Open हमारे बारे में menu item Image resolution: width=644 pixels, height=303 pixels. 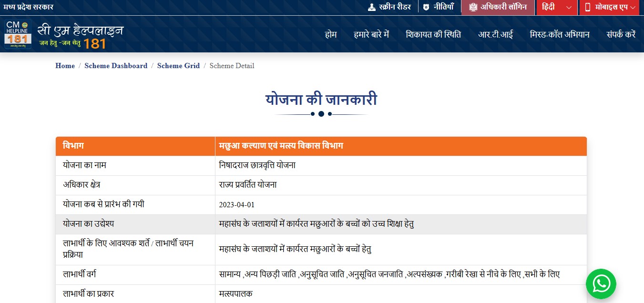click(x=371, y=34)
